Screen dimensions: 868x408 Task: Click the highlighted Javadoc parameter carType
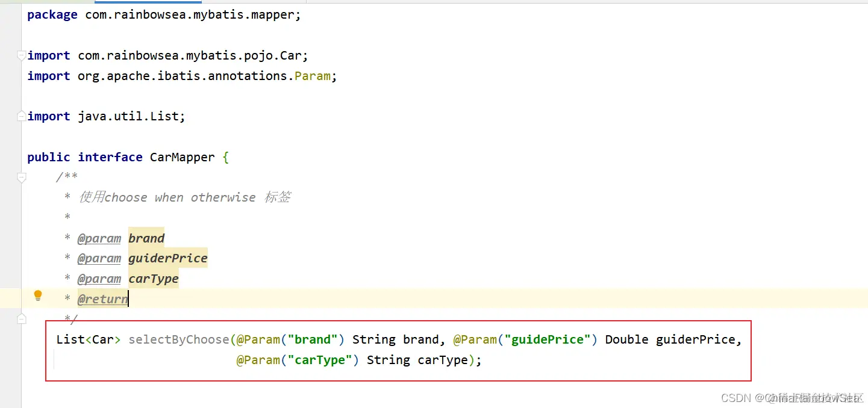(x=154, y=279)
